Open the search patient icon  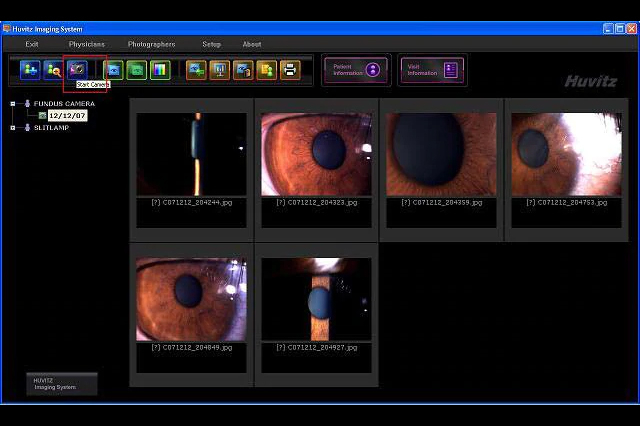click(54, 70)
